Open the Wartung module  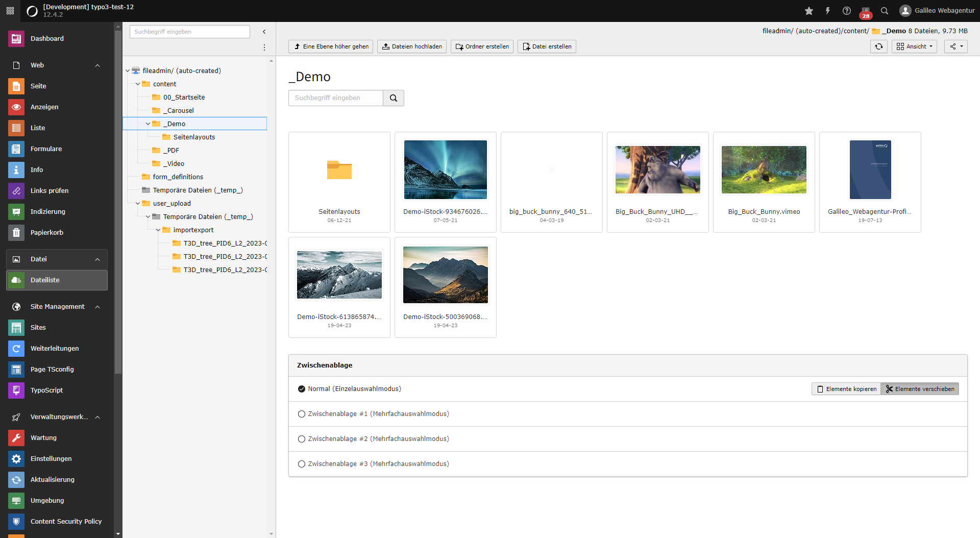point(43,437)
